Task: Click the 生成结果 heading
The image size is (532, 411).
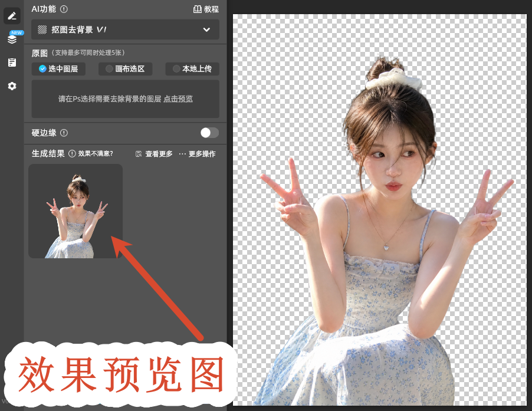Action: tap(48, 154)
